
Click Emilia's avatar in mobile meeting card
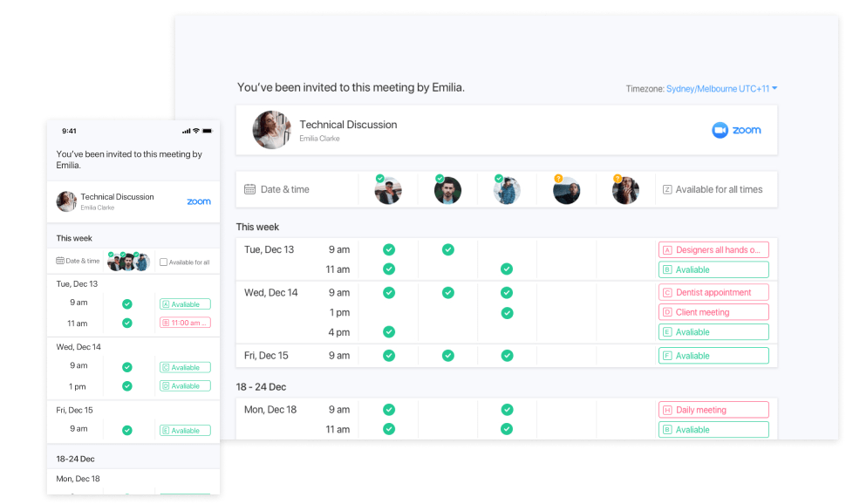click(66, 201)
